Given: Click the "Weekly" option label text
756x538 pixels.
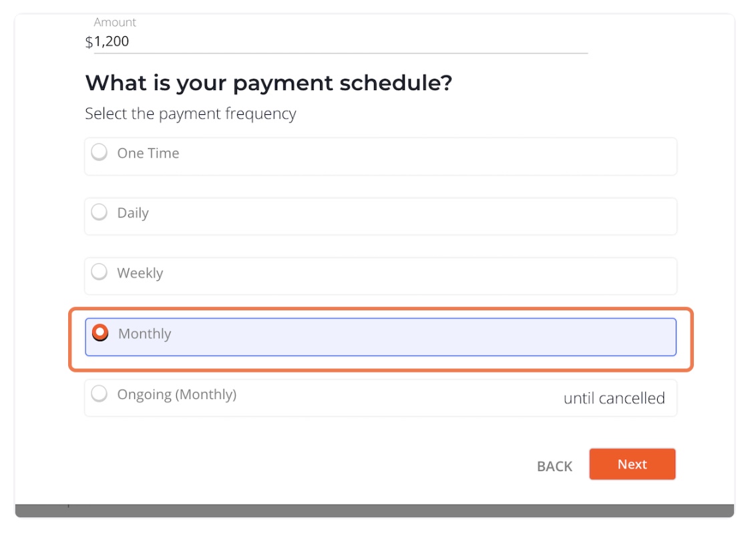Looking at the screenshot, I should pos(140,273).
